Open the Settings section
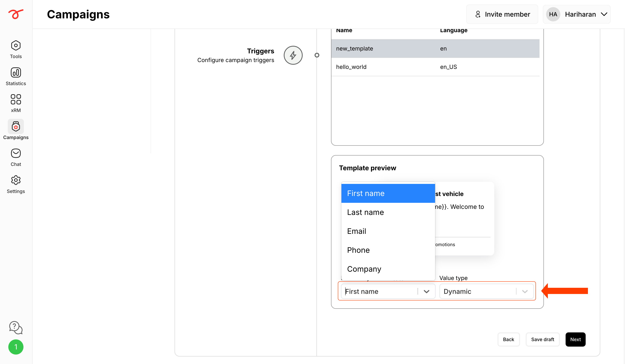Screen dimensions: 625x364 pos(16,184)
